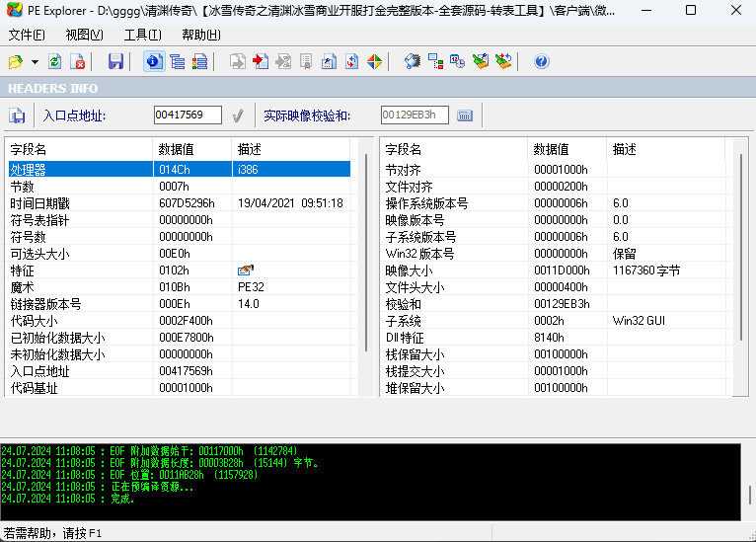Open the blue question-mark Help icon
756x542 pixels.
pyautogui.click(x=542, y=62)
